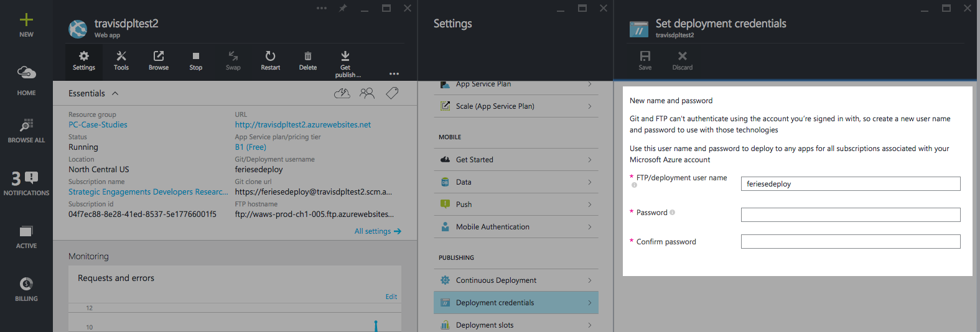Open the Push settings item
Viewport: 980px width, 332px height.
pyautogui.click(x=516, y=205)
